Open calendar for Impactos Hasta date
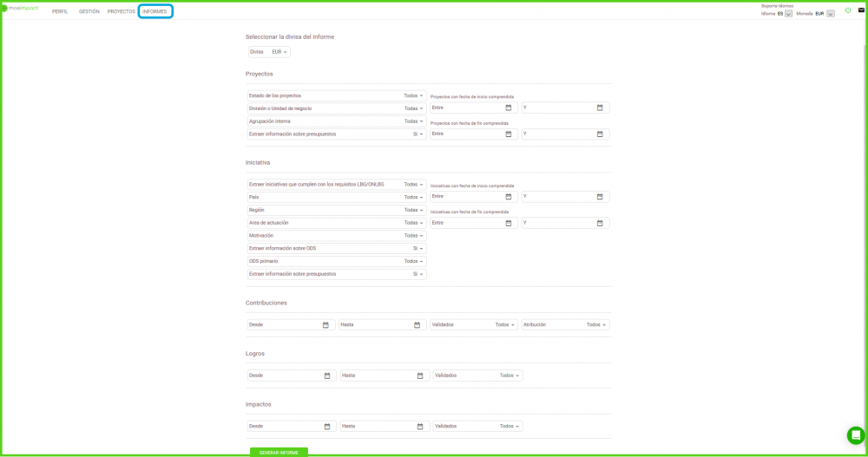The height and width of the screenshot is (457, 868). 420,427
